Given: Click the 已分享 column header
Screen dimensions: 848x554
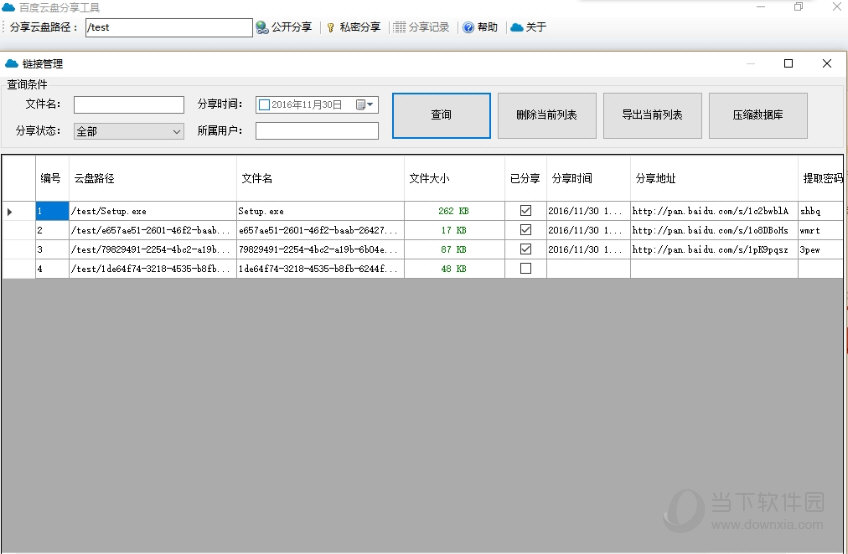Looking at the screenshot, I should click(x=525, y=179).
